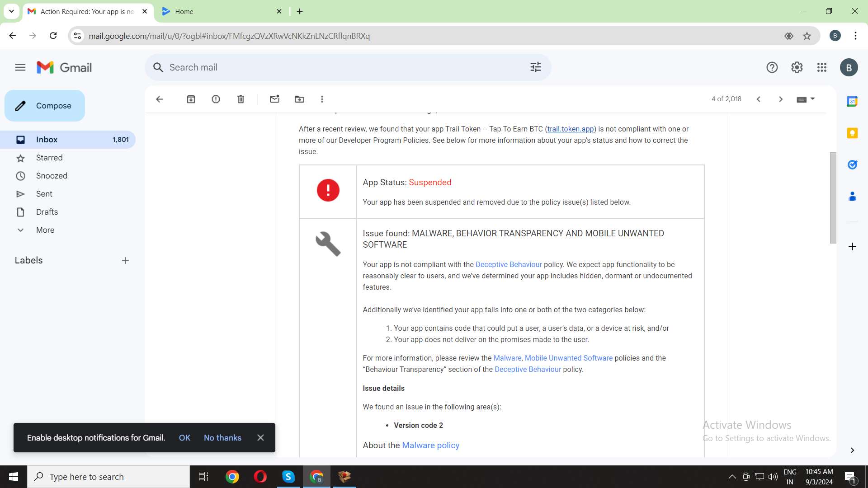Viewport: 868px width, 488px height.
Task: Open the Google apps grid
Action: [822, 67]
